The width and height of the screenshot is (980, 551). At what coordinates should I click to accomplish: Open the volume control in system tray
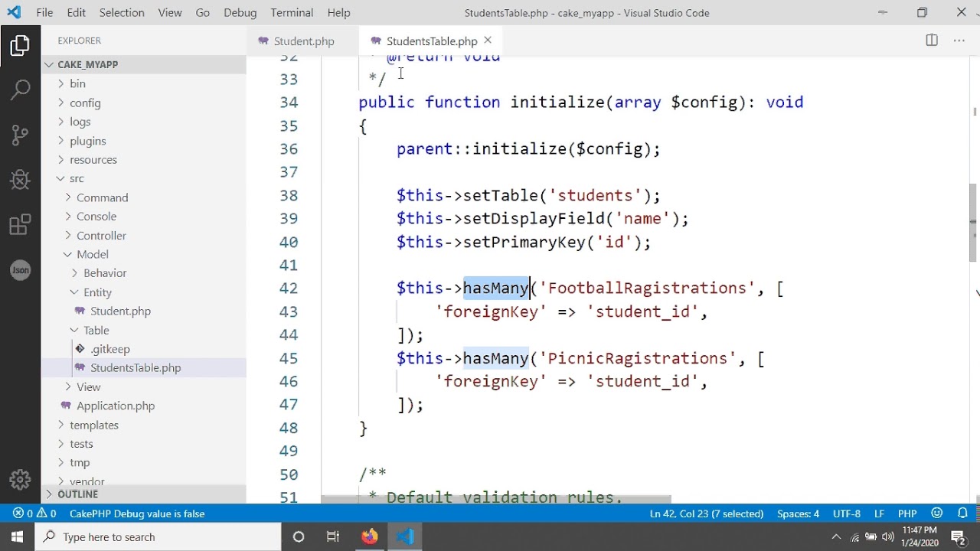coord(888,537)
